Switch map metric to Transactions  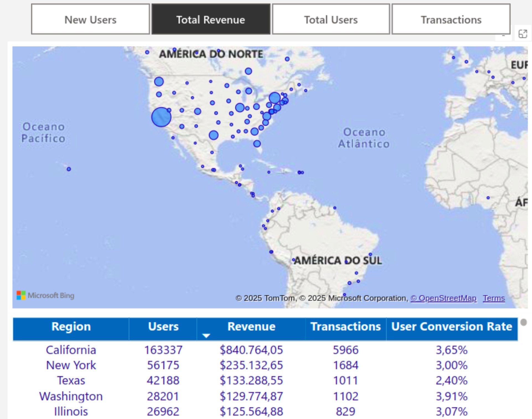tap(451, 19)
